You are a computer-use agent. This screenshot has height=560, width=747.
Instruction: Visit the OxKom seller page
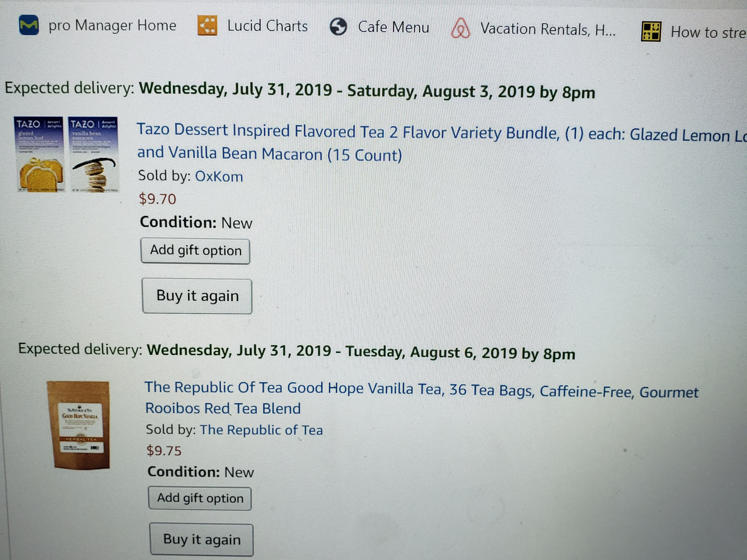219,177
